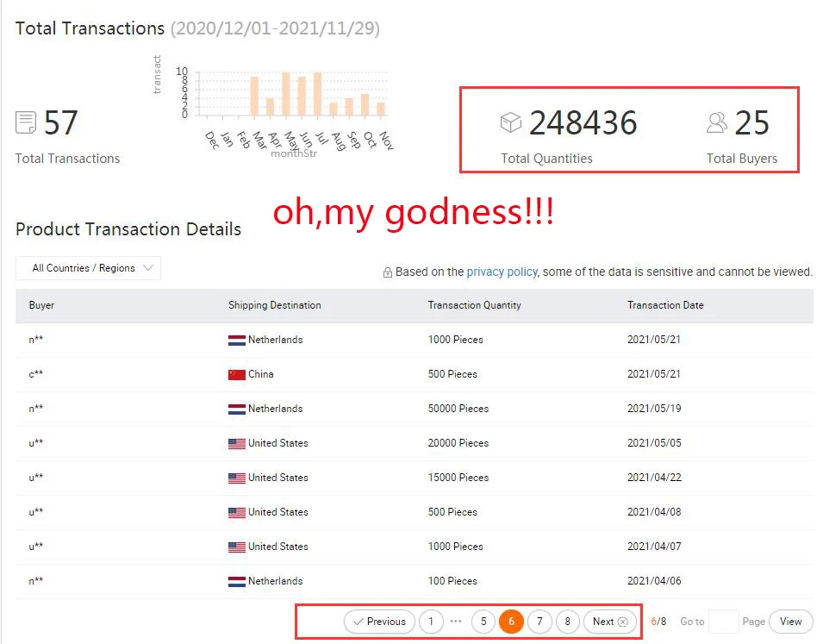Image resolution: width=823 pixels, height=644 pixels.
Task: Click the date 2021/04/22
Action: point(654,478)
